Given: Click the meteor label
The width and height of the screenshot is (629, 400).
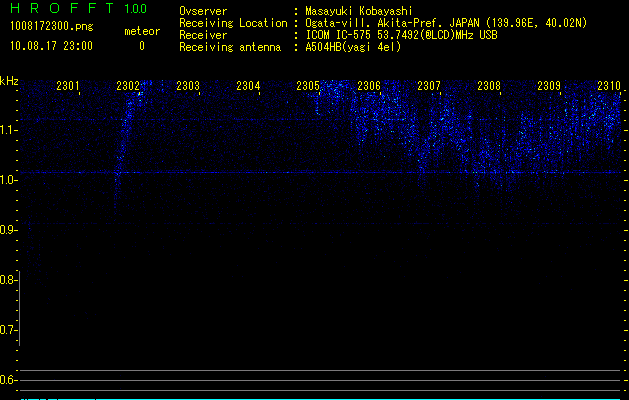Looking at the screenshot, I should [142, 31].
